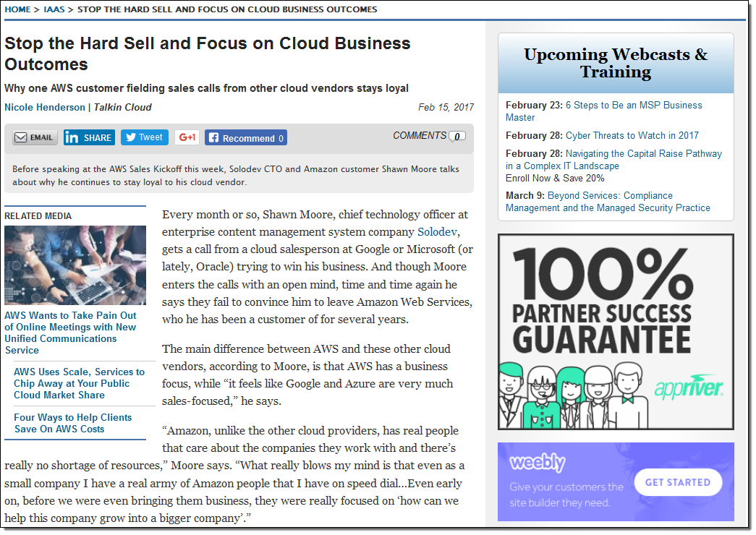Viewport: 756px width, 535px height.
Task: Click the article headline text
Action: [208, 54]
